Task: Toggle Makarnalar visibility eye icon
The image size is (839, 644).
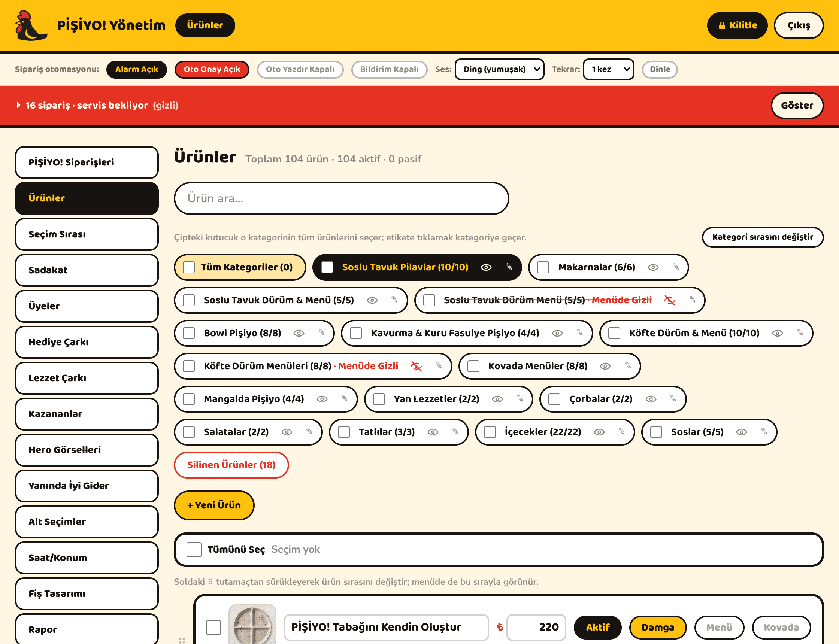Action: point(653,267)
